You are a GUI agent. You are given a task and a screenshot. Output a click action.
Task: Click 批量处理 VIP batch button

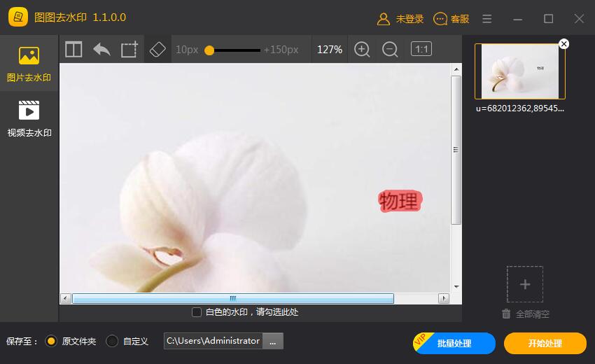pos(454,343)
